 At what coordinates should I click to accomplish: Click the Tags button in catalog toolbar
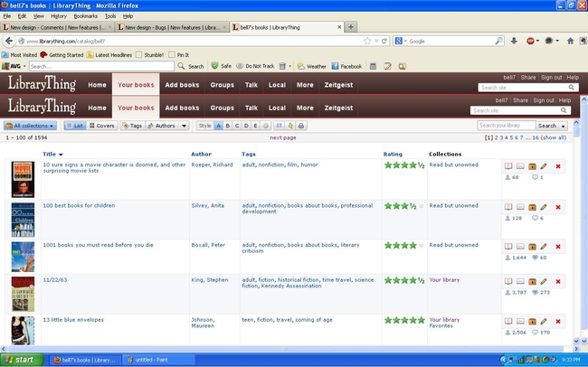[x=132, y=126]
